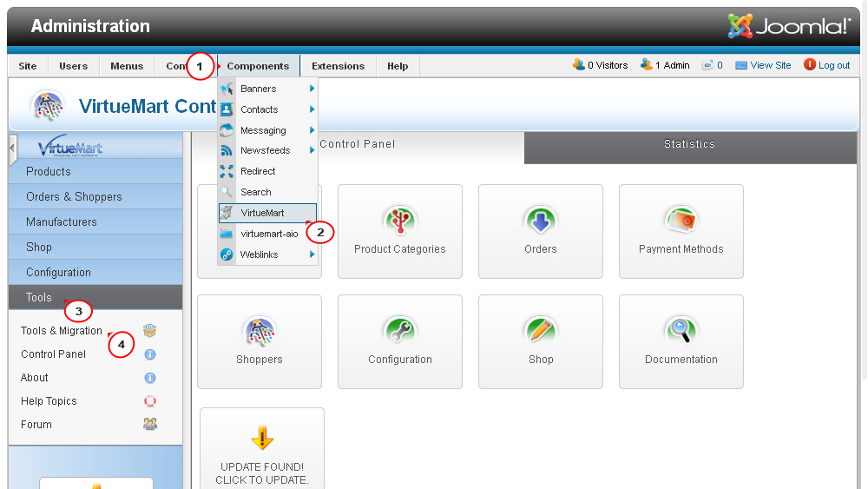The width and height of the screenshot is (868, 489).
Task: Open Control Panel link in sidebar
Action: [x=53, y=354]
